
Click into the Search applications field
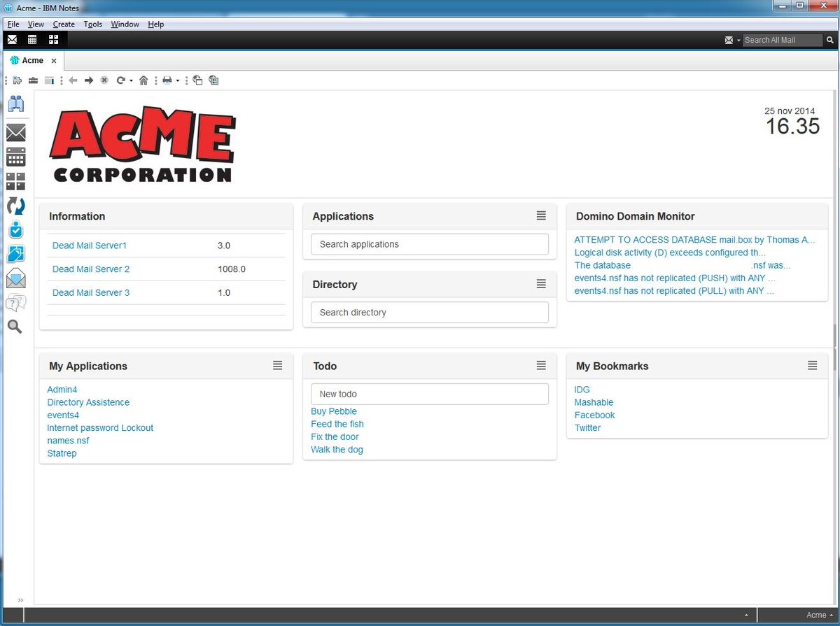coord(430,244)
